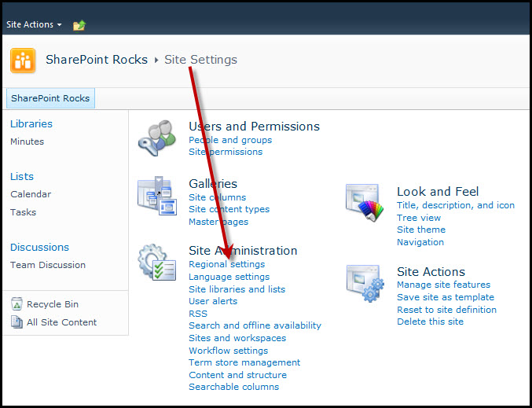The height and width of the screenshot is (408, 532).
Task: Select the SharePoint Rocks navigation tab
Action: (50, 98)
